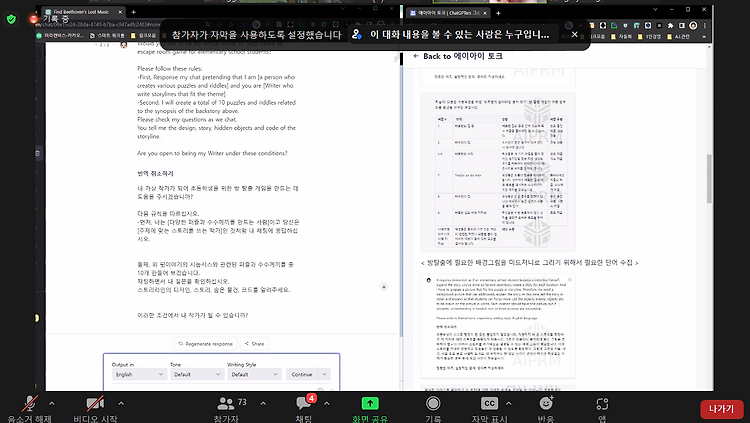Open right browser's three-dot menu
Screen dimensions: 750x423
click(x=705, y=25)
